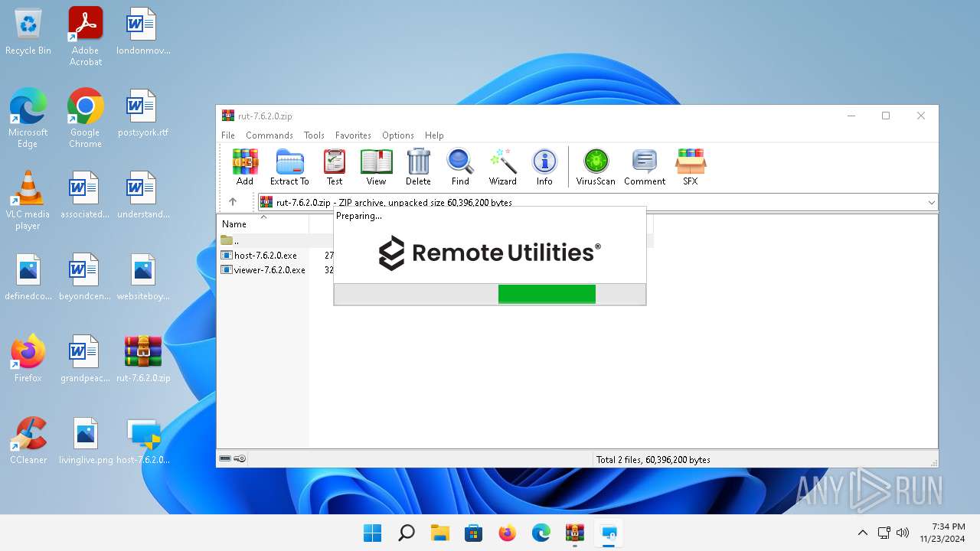980x551 pixels.
Task: Select understand... Word document on desktop
Action: tap(143, 195)
